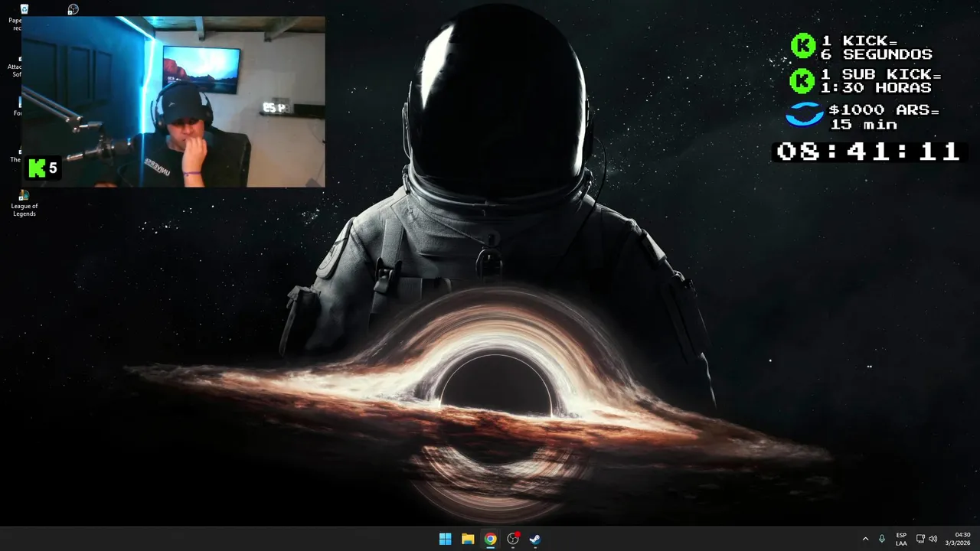Viewport: 980px width, 551px height.
Task: Expand the hidden system tray icons chevron
Action: 866,539
